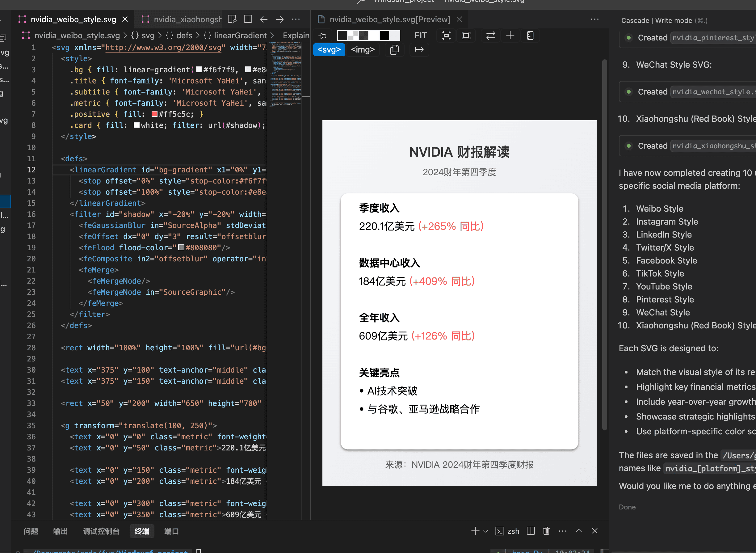Pick the pure black preview background swatch
Image resolution: width=756 pixels, height=553 pixels.
tap(384, 36)
